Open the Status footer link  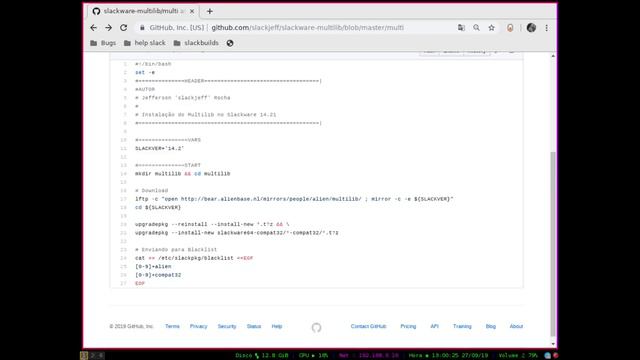254,327
